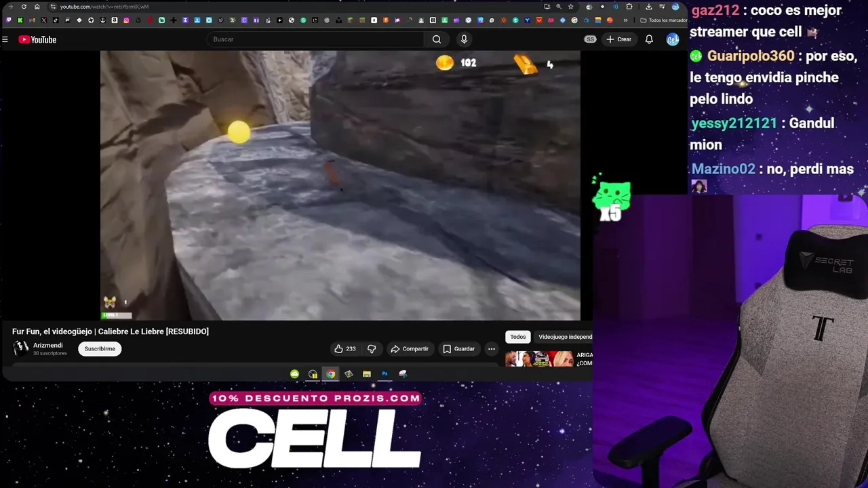
Task: Open the Crear create menu
Action: [619, 39]
